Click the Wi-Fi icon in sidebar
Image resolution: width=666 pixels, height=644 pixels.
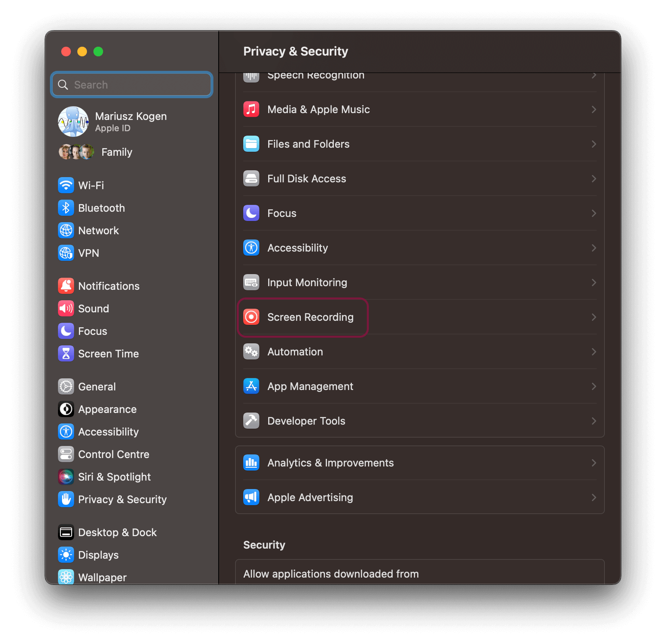(66, 186)
